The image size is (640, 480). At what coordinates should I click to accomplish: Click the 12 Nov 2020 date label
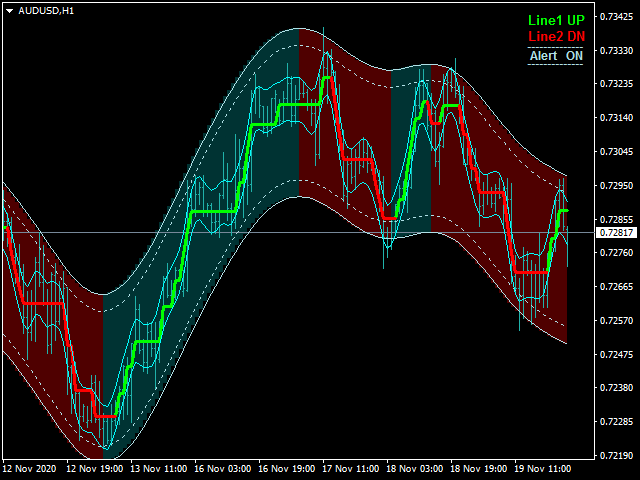[29, 469]
